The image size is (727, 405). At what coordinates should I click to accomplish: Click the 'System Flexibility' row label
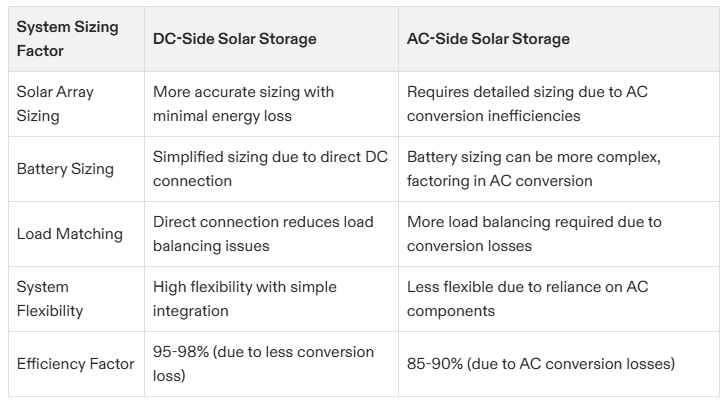click(50, 298)
